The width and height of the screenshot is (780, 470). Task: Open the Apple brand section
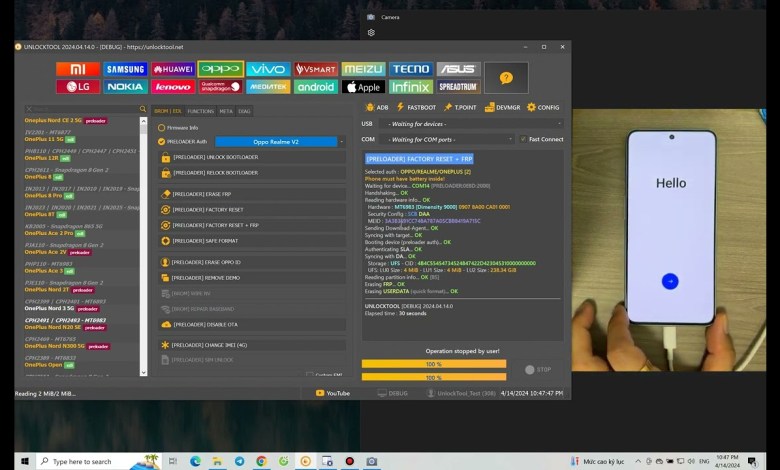pyautogui.click(x=363, y=87)
